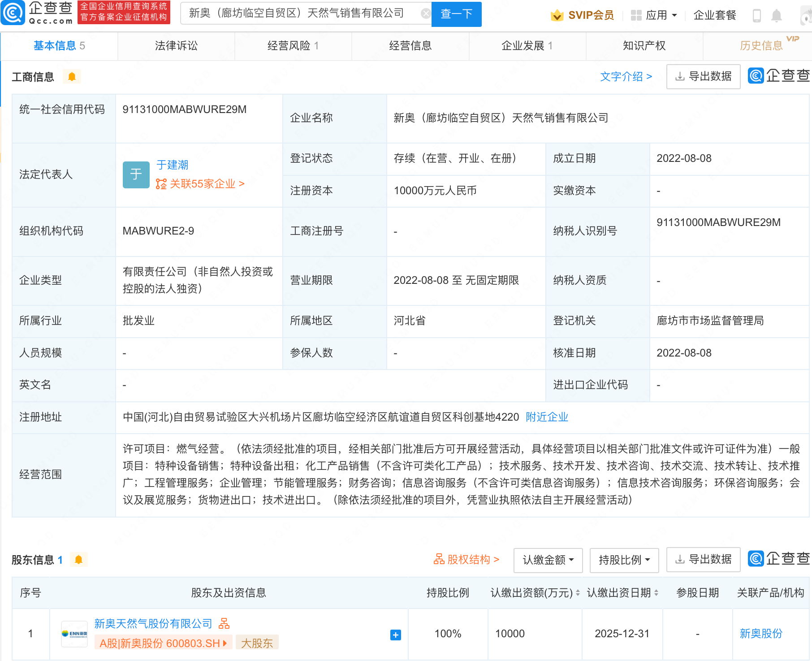Open the 新奥股份 related product link
812x661 pixels.
click(761, 634)
